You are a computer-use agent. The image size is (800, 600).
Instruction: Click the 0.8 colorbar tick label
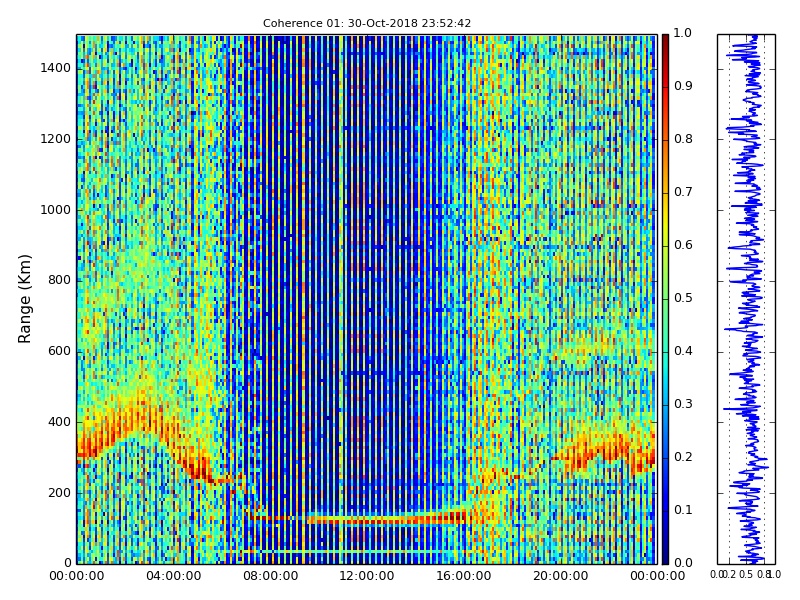[x=683, y=139]
